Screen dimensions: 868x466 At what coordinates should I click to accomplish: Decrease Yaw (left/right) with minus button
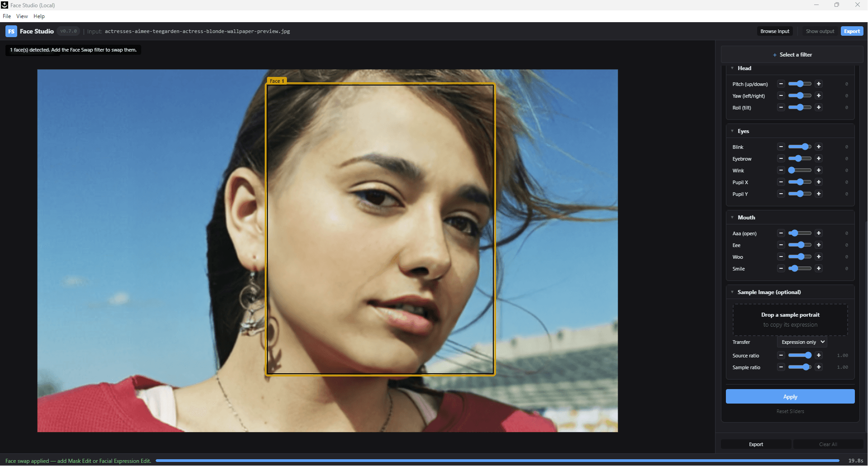781,96
